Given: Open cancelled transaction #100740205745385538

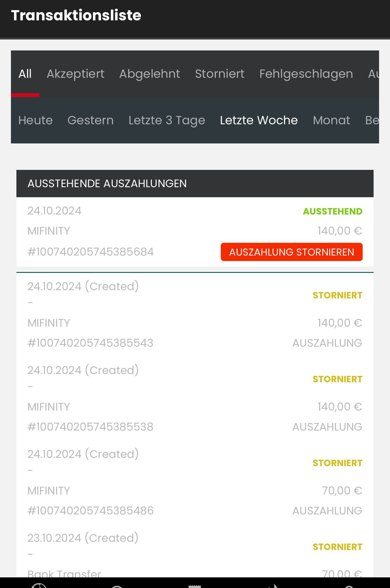Looking at the screenshot, I should tap(91, 427).
